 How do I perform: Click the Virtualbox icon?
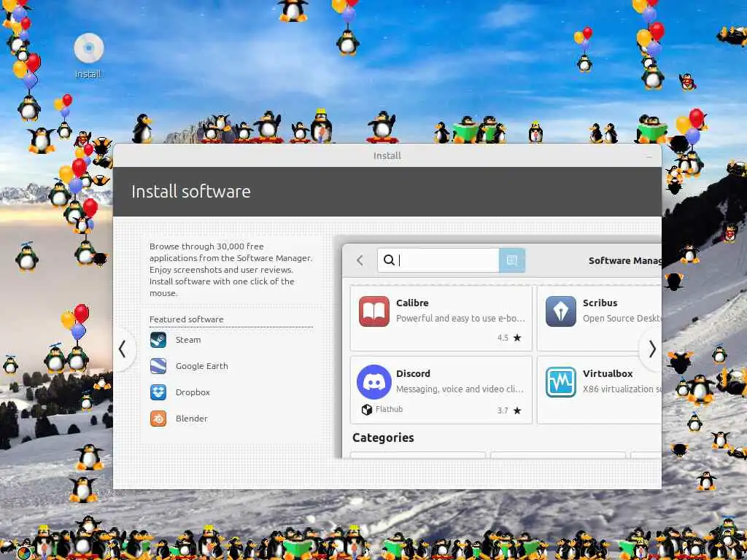click(x=561, y=382)
